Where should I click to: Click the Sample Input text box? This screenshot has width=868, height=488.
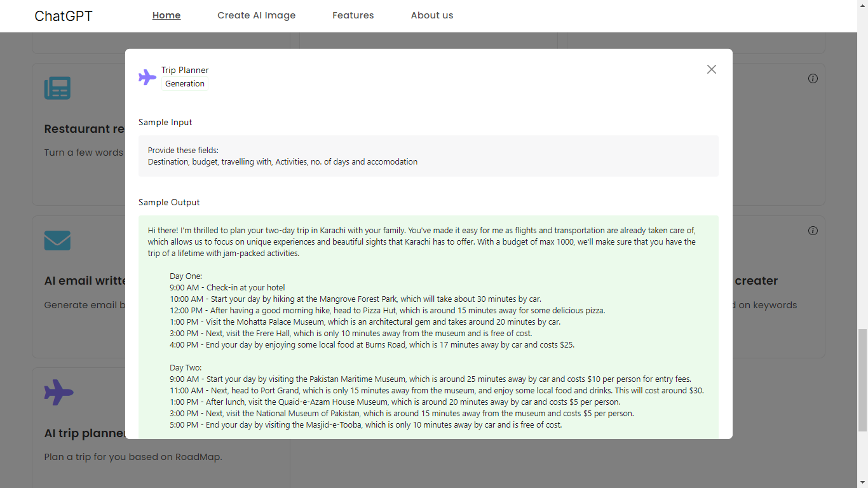point(428,156)
